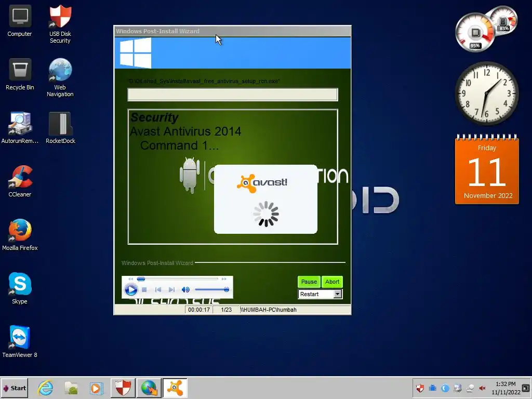Click the Windows logo in wizard header

click(135, 53)
